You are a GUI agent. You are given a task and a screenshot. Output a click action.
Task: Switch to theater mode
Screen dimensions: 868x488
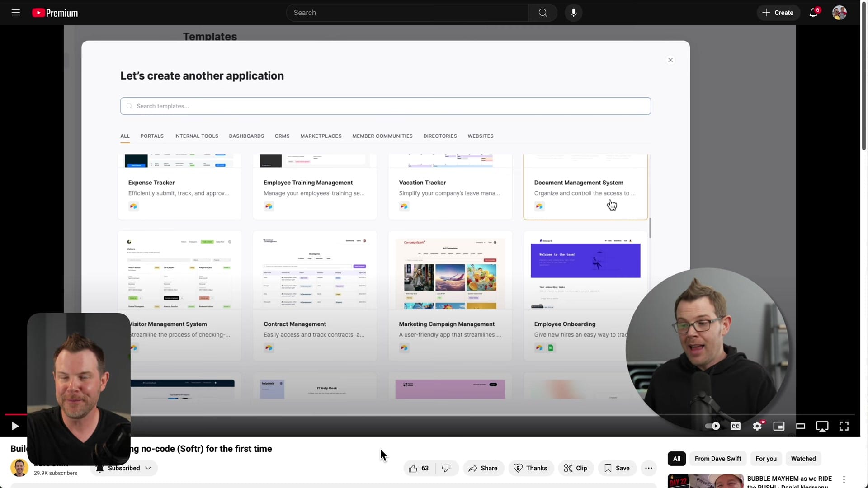coord(801,426)
